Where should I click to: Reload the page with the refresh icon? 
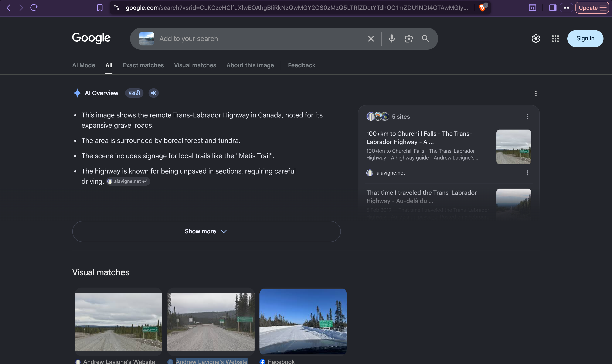pyautogui.click(x=34, y=8)
